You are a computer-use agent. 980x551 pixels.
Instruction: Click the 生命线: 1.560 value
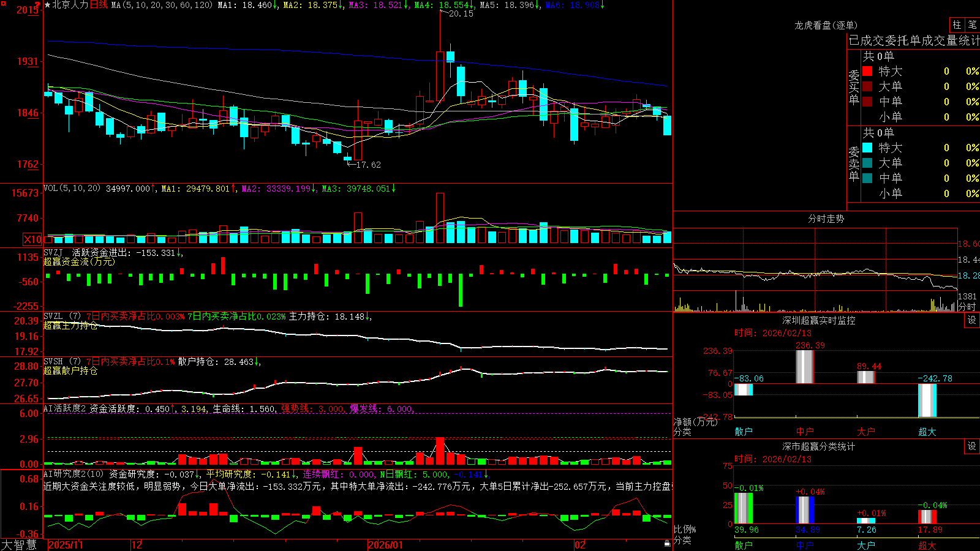[244, 409]
